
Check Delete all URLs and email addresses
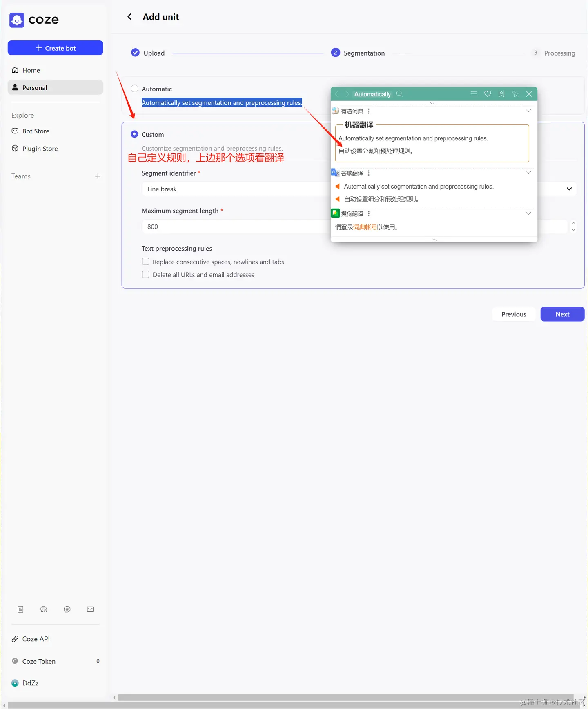point(145,275)
